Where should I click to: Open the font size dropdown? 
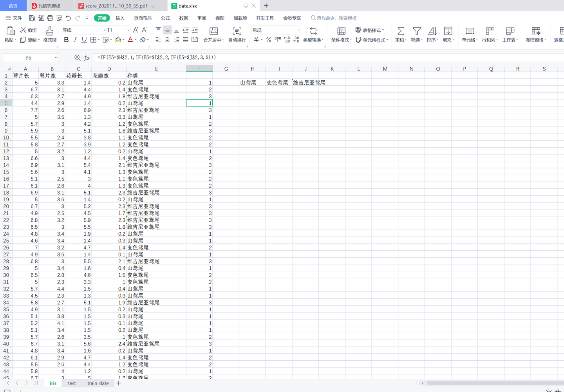coord(128,30)
